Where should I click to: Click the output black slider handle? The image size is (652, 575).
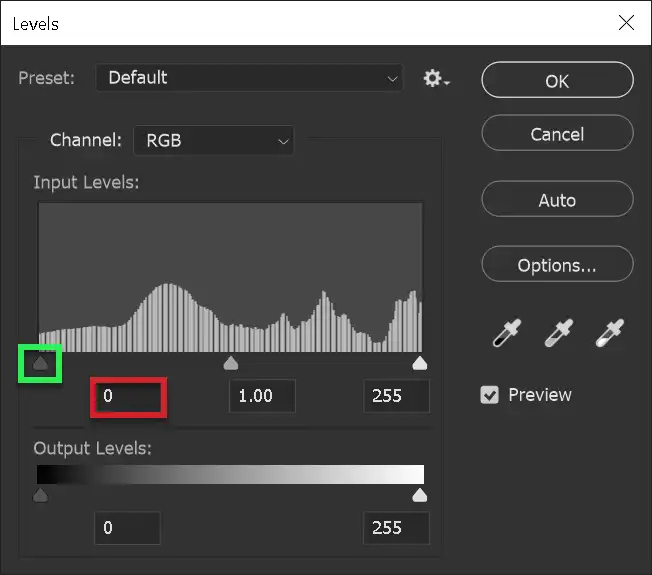pyautogui.click(x=40, y=495)
